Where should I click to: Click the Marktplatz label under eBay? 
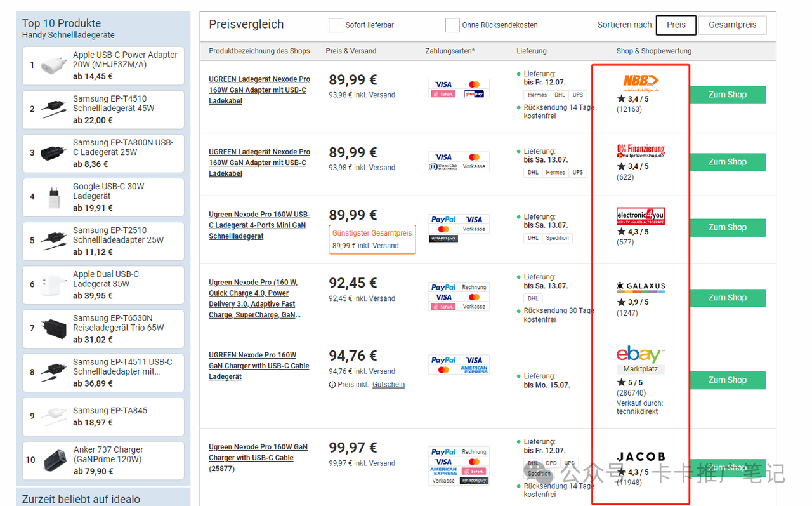[640, 369]
